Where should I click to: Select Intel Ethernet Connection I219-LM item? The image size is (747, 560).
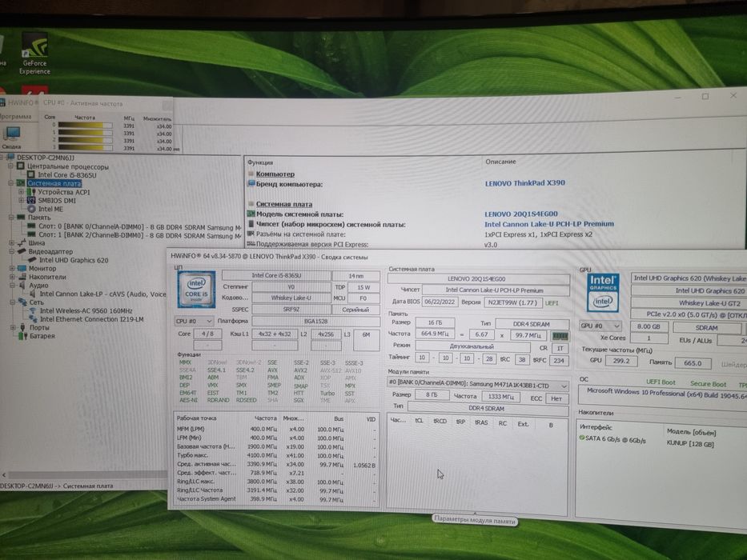pyautogui.click(x=91, y=319)
